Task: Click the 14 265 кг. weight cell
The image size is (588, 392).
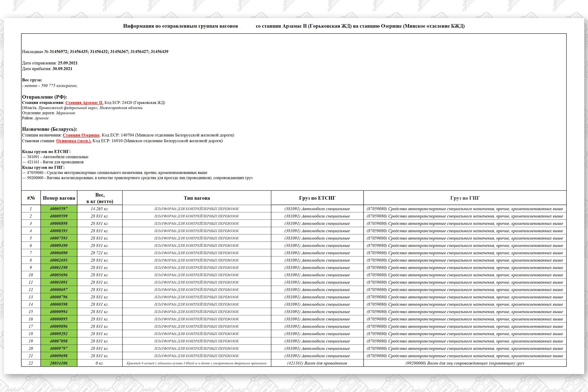Action: pos(99,209)
